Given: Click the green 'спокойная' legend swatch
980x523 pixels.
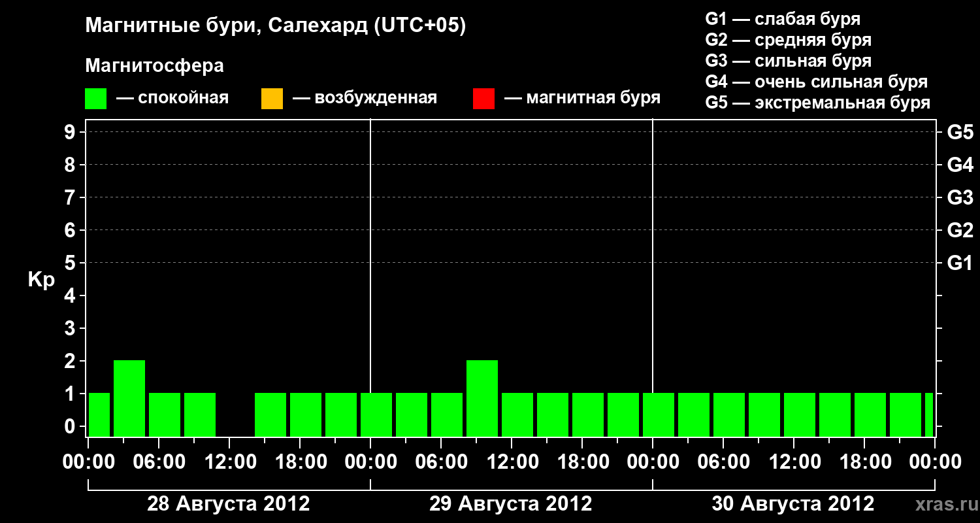Looking at the screenshot, I should click(x=96, y=99).
